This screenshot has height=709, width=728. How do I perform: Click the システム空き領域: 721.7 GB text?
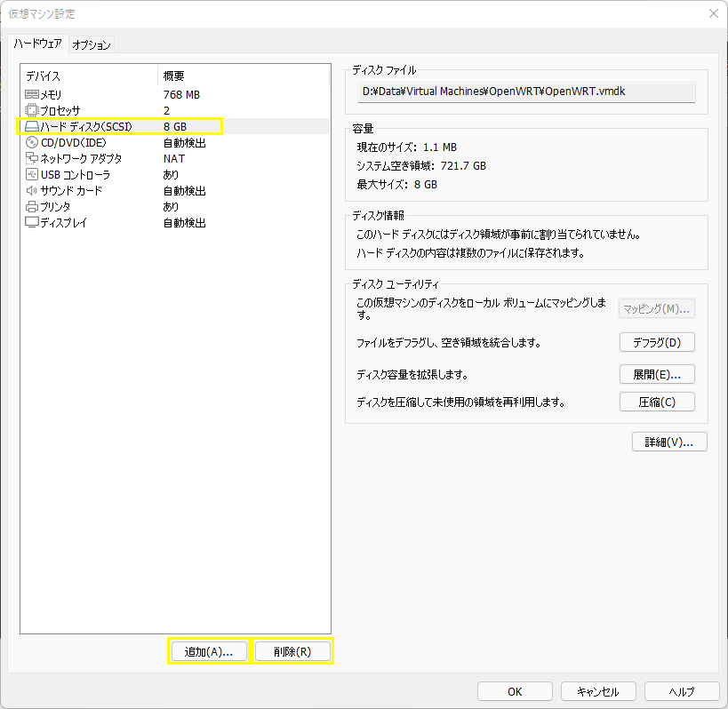click(421, 165)
